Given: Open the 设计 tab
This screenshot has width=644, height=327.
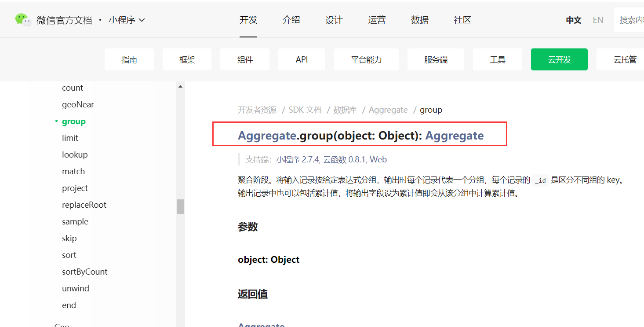Looking at the screenshot, I should coord(334,20).
